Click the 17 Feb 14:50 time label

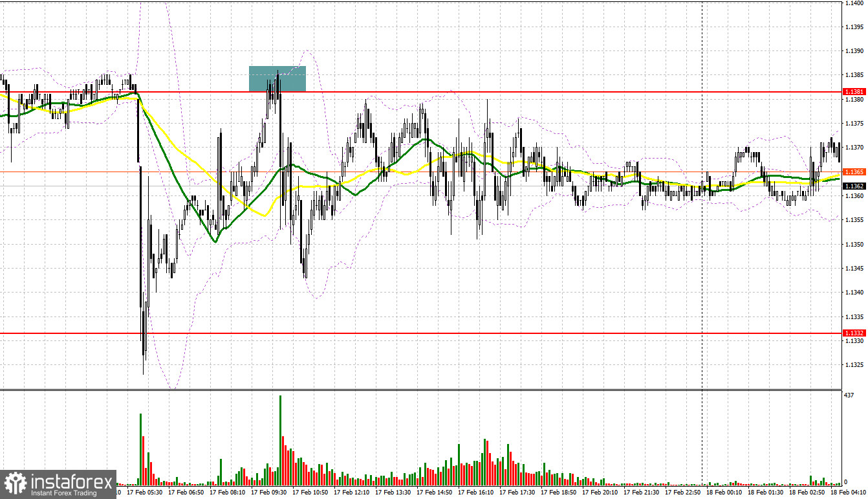point(433,493)
